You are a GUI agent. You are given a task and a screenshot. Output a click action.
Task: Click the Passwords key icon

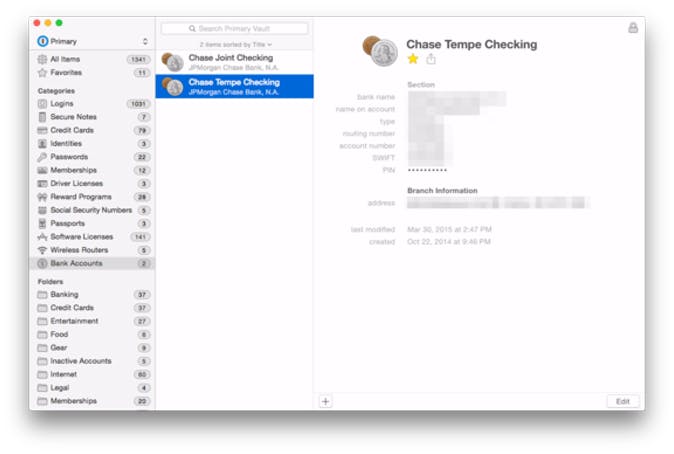pyautogui.click(x=42, y=157)
